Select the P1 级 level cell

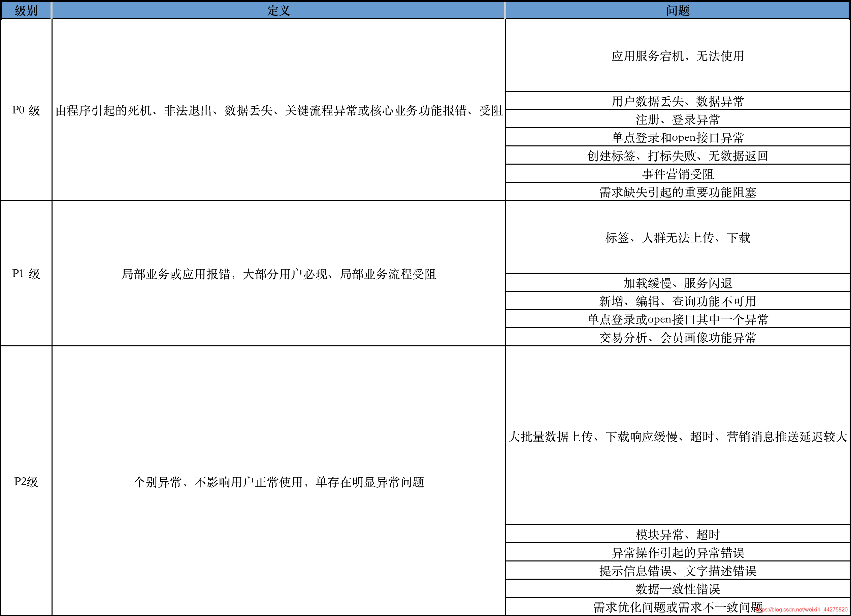pos(26,274)
